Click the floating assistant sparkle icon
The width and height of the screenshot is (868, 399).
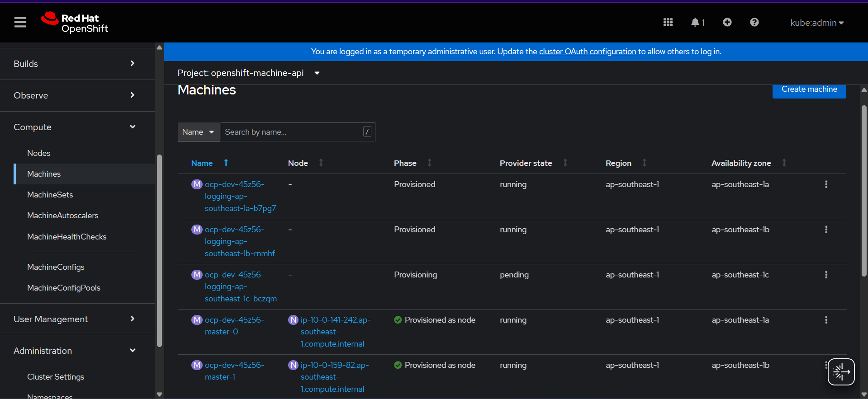841,372
